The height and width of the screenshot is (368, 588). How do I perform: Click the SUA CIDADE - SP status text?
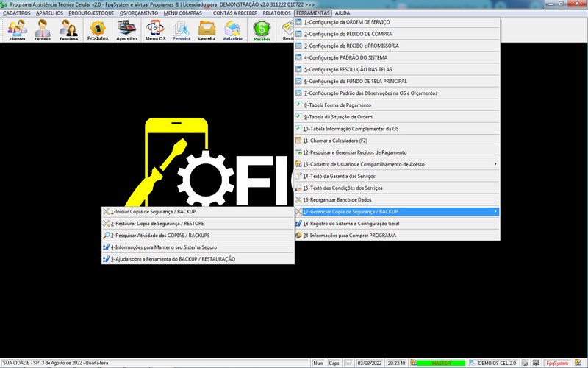tap(56, 363)
